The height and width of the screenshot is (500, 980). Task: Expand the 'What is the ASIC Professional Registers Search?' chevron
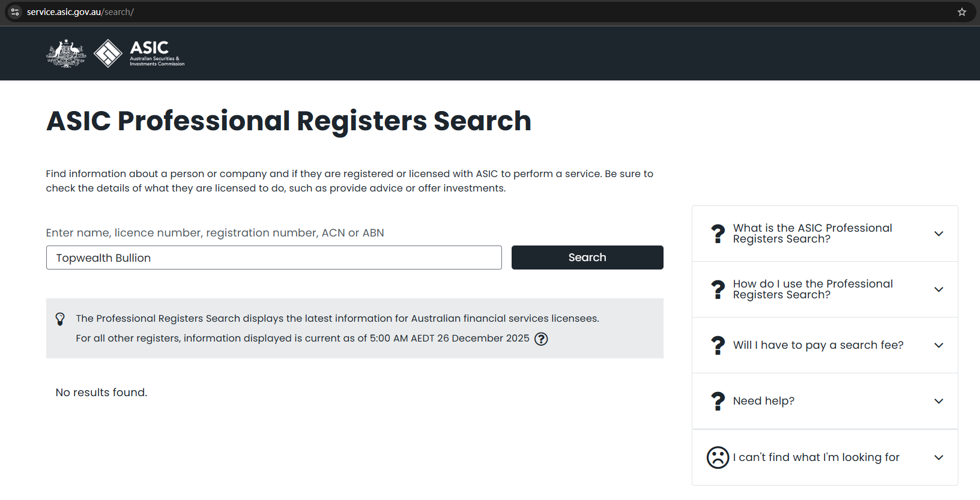939,233
